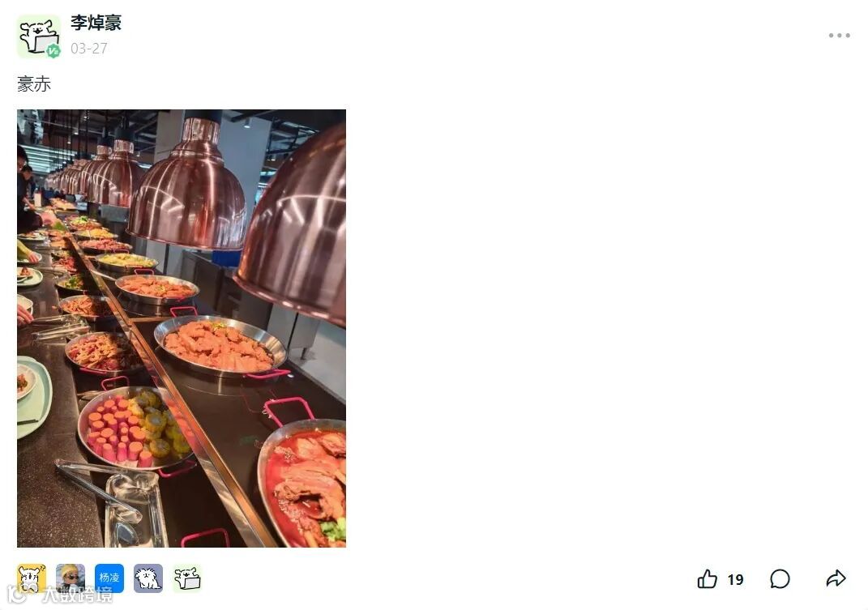
Task: Share the post using the arrow icon
Action: 836,578
